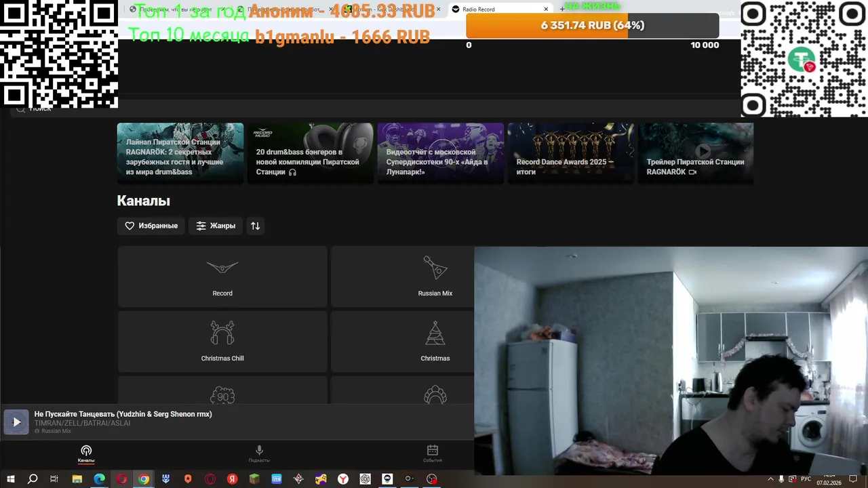Click the microphone tray icon
This screenshot has width=868, height=488.
coord(781,479)
